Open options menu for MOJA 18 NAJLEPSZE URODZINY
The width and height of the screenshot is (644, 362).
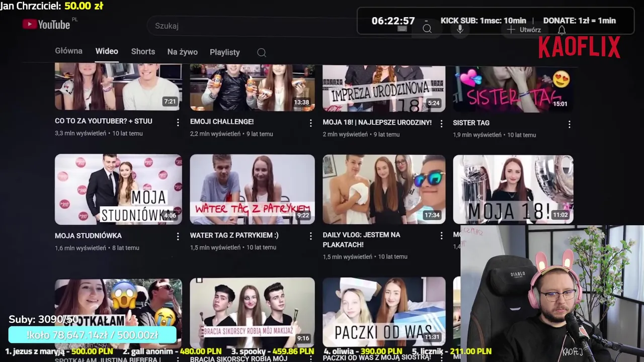pyautogui.click(x=441, y=124)
